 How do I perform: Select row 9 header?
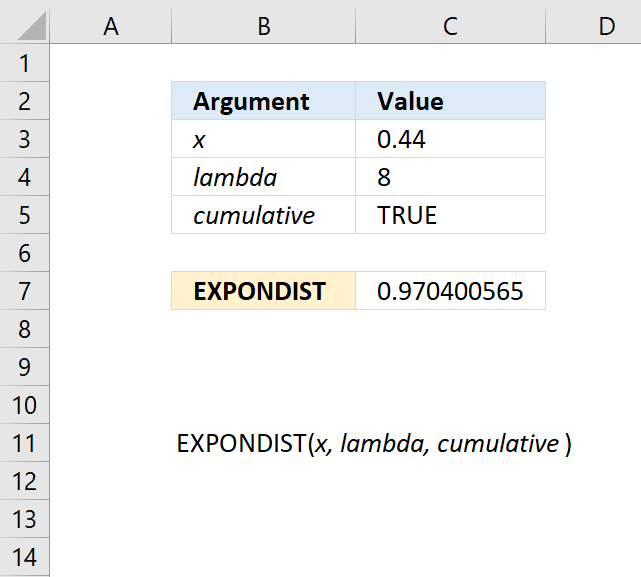(25, 367)
